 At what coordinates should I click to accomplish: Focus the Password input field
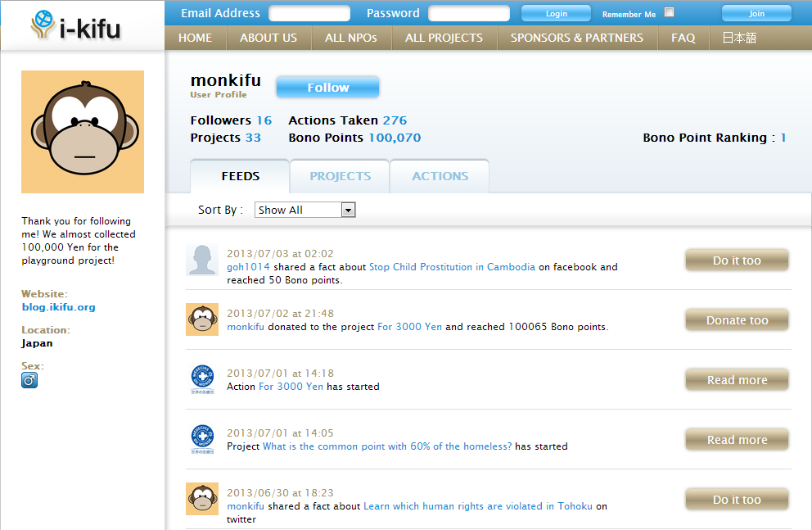point(469,13)
